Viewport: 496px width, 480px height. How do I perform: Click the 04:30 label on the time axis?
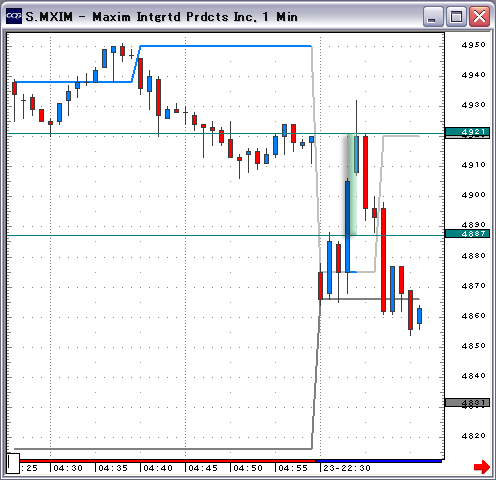tap(68, 468)
